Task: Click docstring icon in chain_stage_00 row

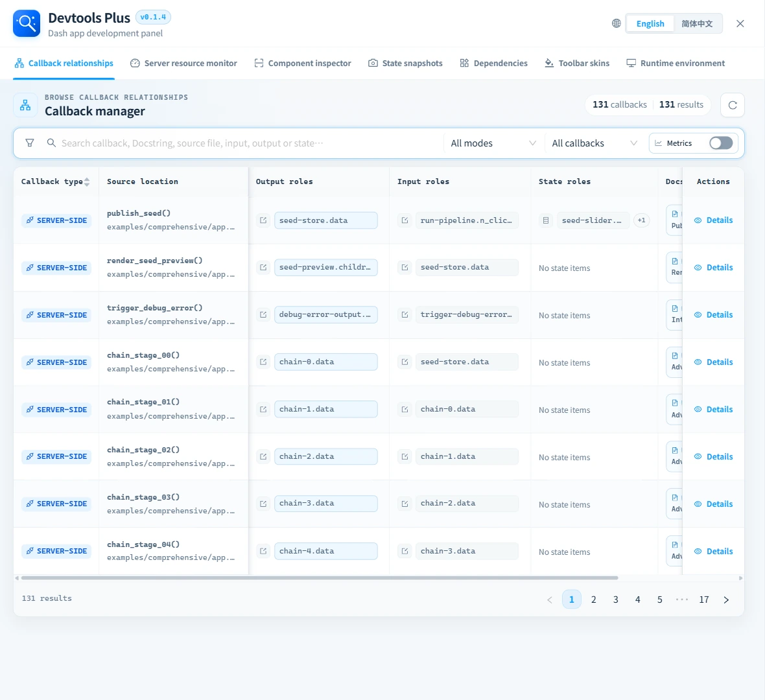Action: pos(675,356)
